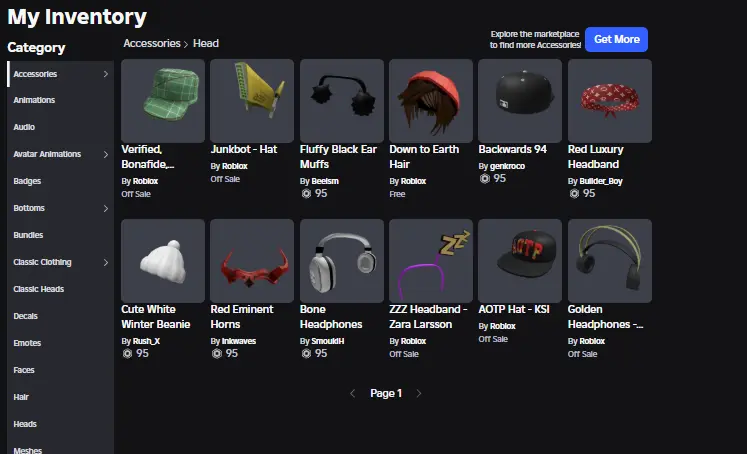The height and width of the screenshot is (454, 747).
Task: Click the Fluffy Black Ear Muffs image
Action: (x=341, y=100)
